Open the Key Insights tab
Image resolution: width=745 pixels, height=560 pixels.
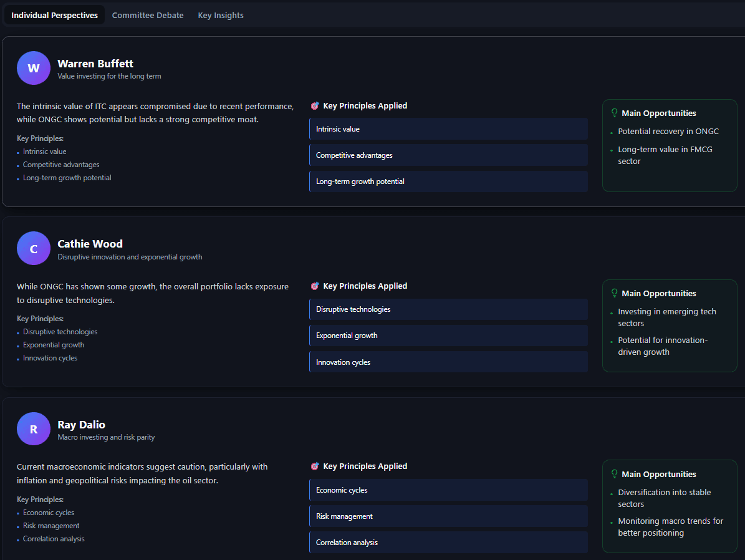pyautogui.click(x=220, y=14)
